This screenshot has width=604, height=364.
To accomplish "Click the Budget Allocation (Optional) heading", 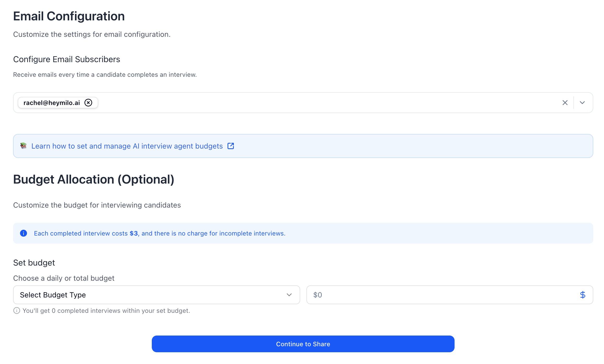I will [x=94, y=179].
